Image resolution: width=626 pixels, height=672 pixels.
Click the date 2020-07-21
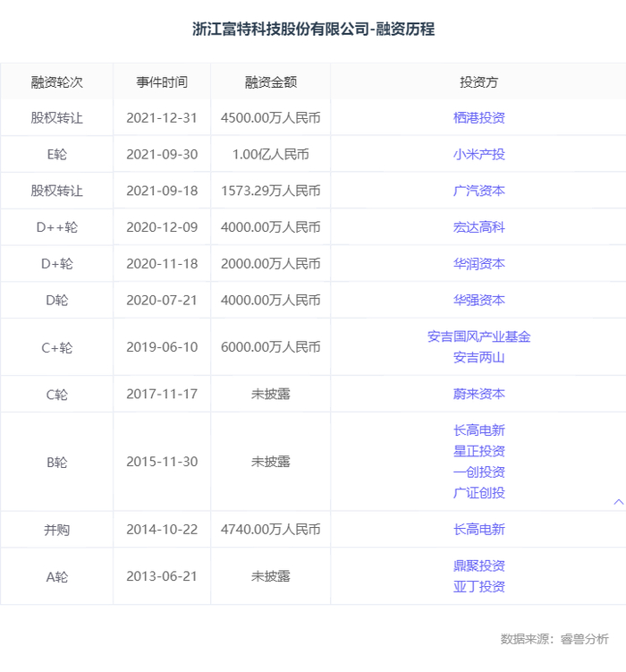click(x=162, y=300)
